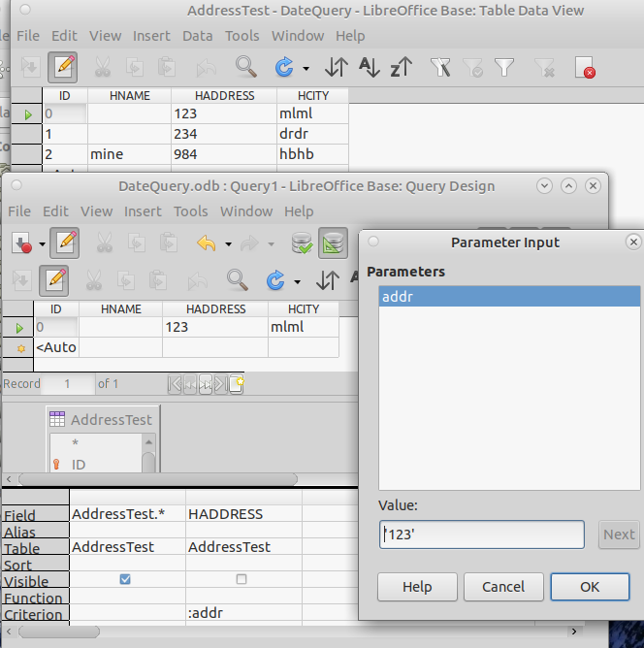Click Paste icon in Table Data View toolbar

pyautogui.click(x=167, y=67)
